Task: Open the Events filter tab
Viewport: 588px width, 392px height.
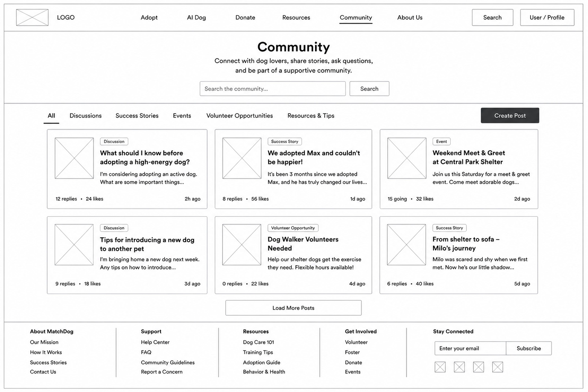Action: 182,116
